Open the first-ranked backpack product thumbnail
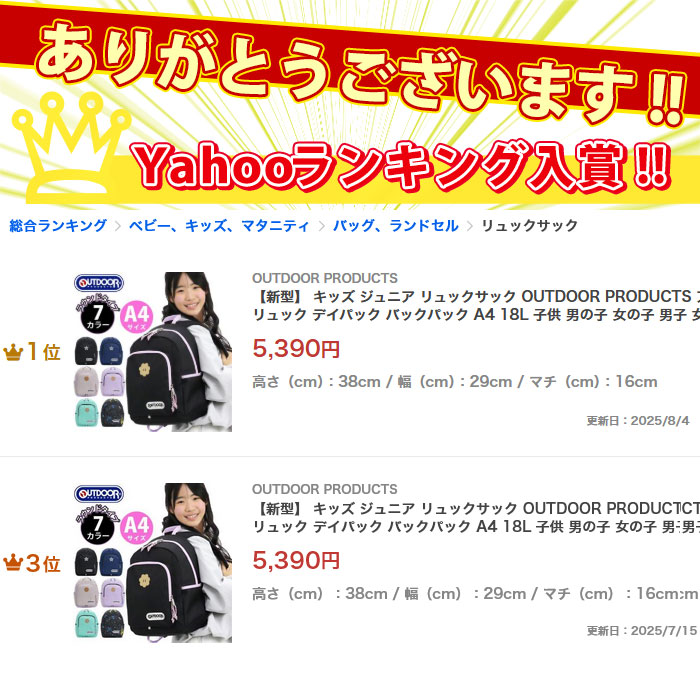This screenshot has height=700, width=700. 153,352
